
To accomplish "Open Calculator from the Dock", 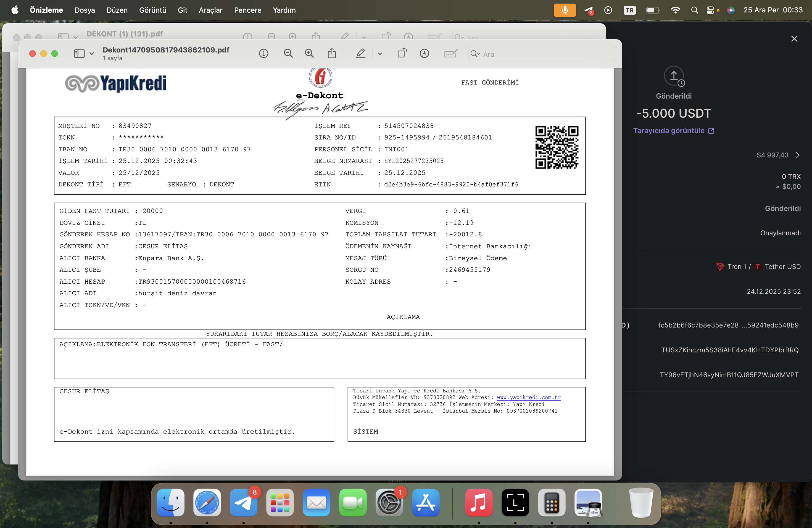I will click(x=552, y=503).
